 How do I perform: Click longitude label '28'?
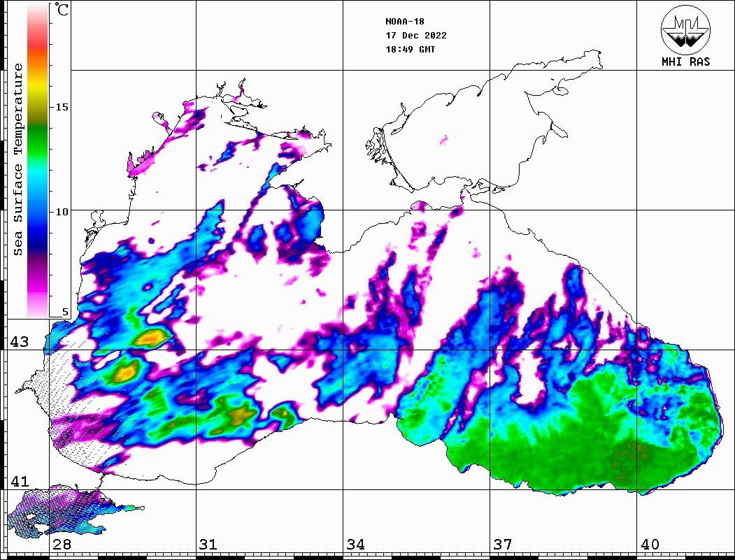62,545
